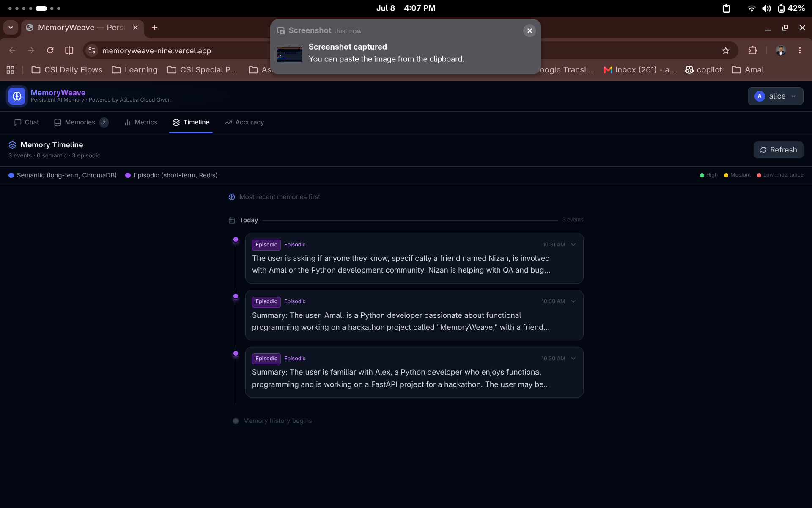Expand the 10:31 AM episodic memory card
The image size is (812, 508).
(x=573, y=245)
